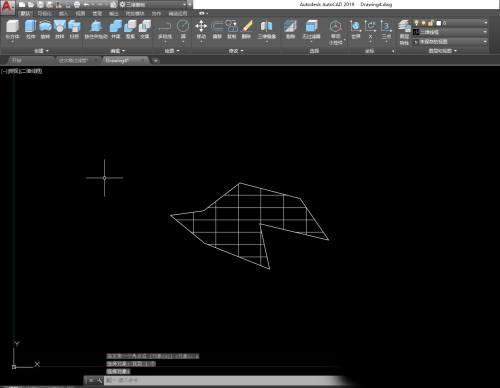Image resolution: width=500 pixels, height=388 pixels.
Task: Click the layer 0 white color swatch
Action: (439, 23)
